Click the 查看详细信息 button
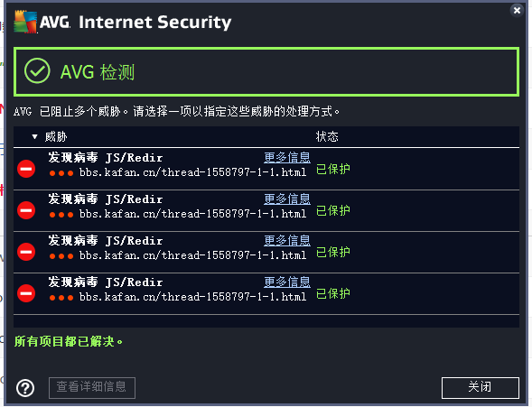This screenshot has width=532, height=407. 92,387
